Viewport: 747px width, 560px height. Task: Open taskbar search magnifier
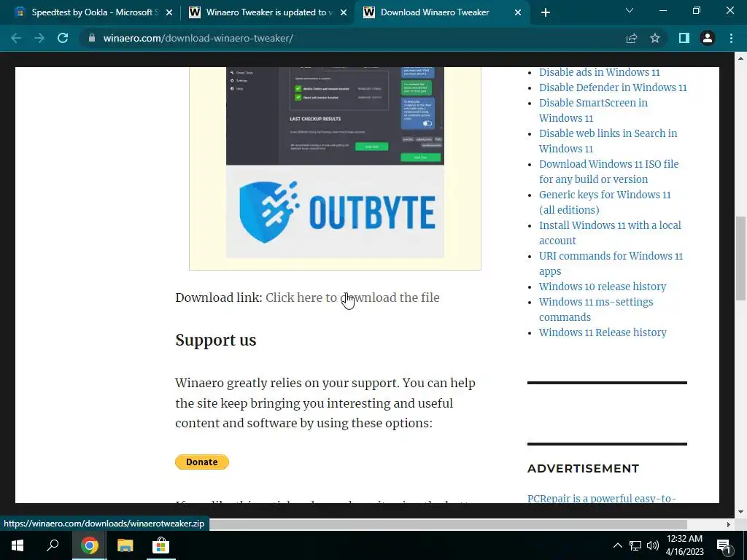[53, 545]
